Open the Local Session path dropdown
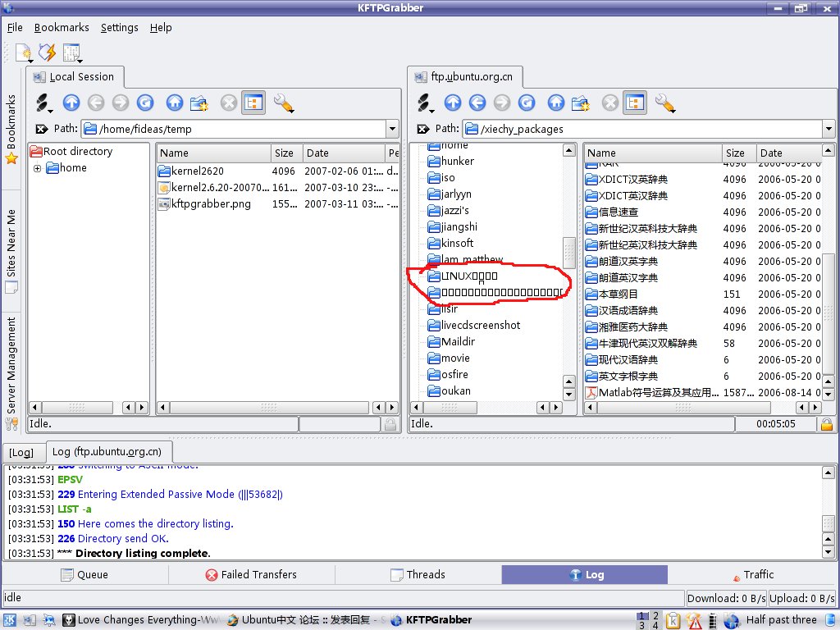The image size is (840, 630). [x=393, y=129]
